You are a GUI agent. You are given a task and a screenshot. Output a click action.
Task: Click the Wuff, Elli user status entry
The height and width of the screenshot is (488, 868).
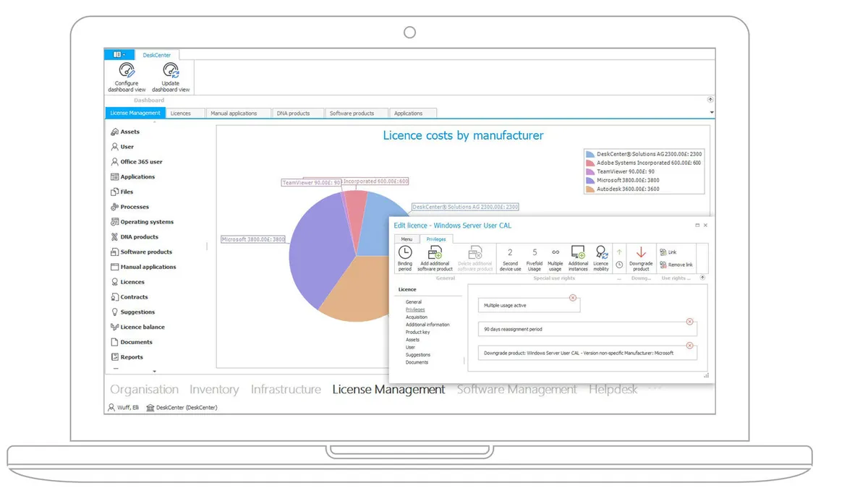[x=122, y=408]
